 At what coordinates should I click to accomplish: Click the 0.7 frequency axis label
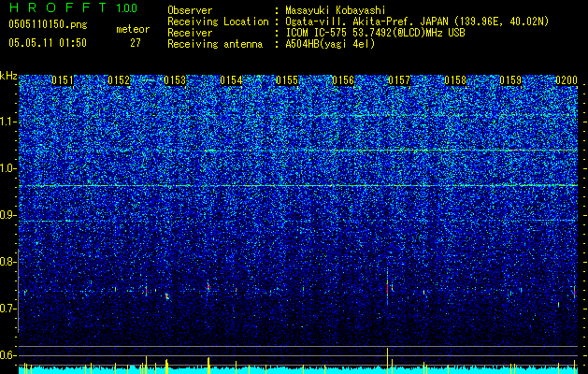8,309
